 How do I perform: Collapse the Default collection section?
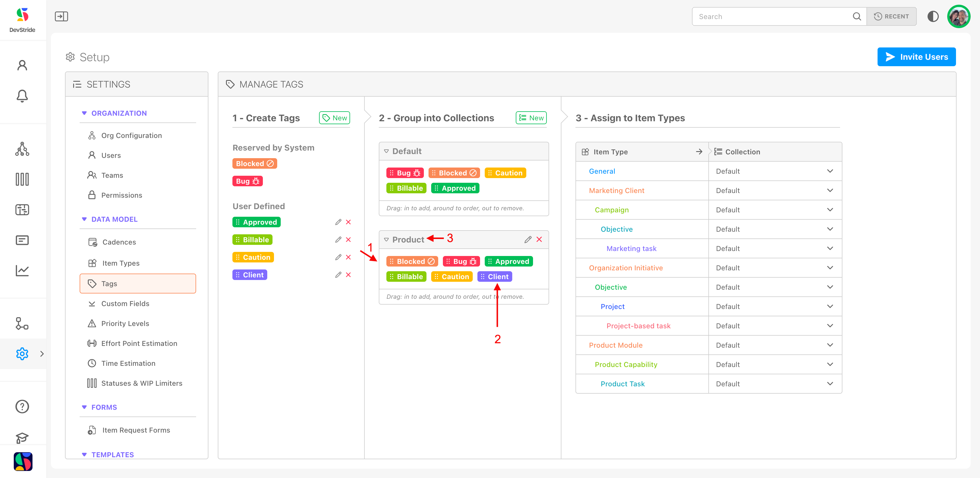coord(386,151)
